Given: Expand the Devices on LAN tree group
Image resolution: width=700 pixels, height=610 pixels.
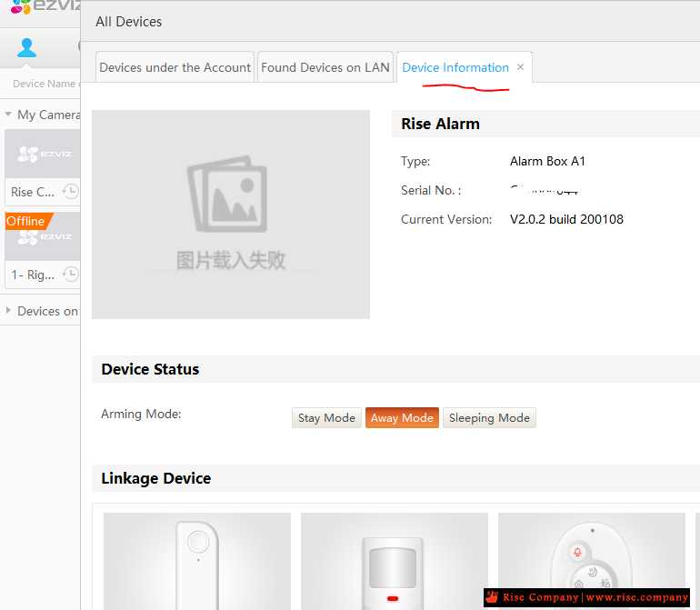Looking at the screenshot, I should click(8, 310).
